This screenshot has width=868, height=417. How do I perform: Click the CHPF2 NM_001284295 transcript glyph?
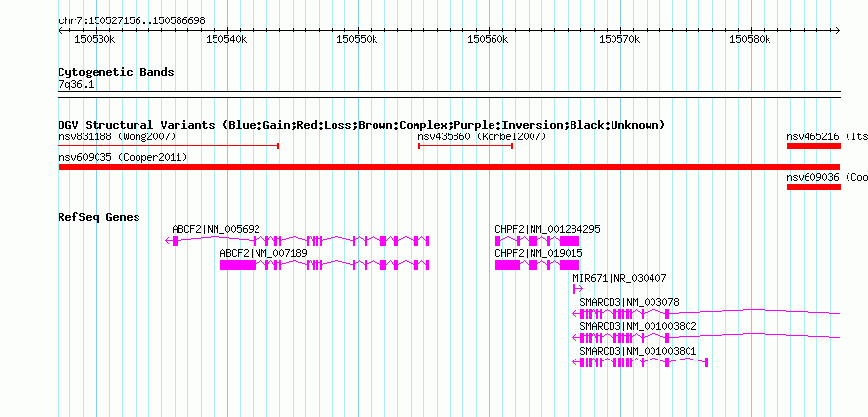(537, 240)
